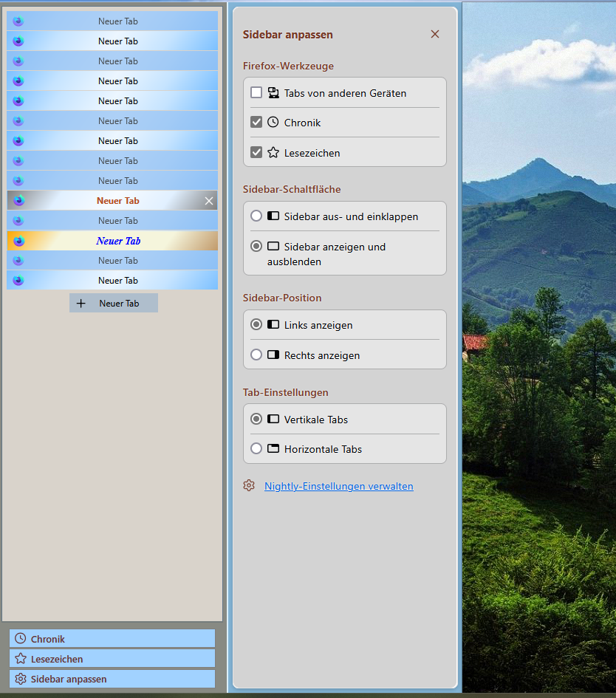Open Nightly-Einstellungen verwalten link
The height and width of the screenshot is (698, 616).
point(339,486)
